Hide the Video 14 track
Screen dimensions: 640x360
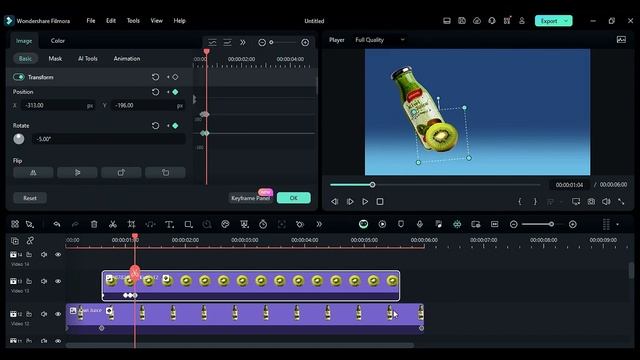point(58,254)
